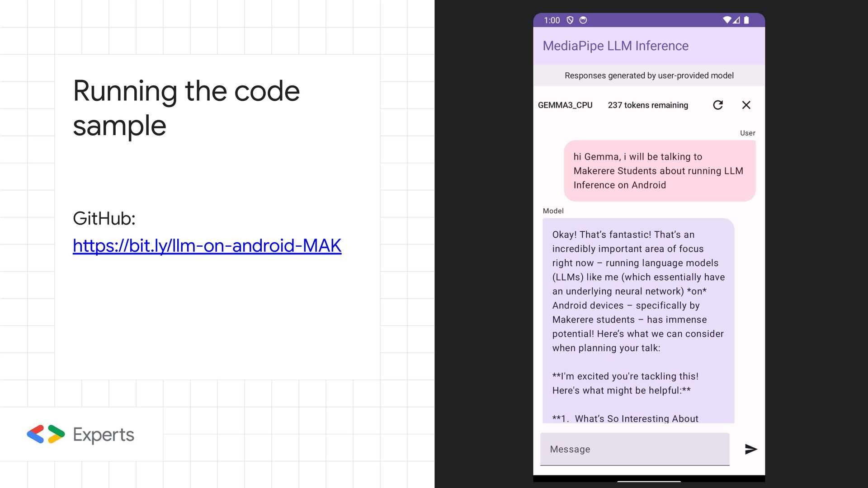
Task: Click the GitHub: label
Action: pyautogui.click(x=104, y=219)
